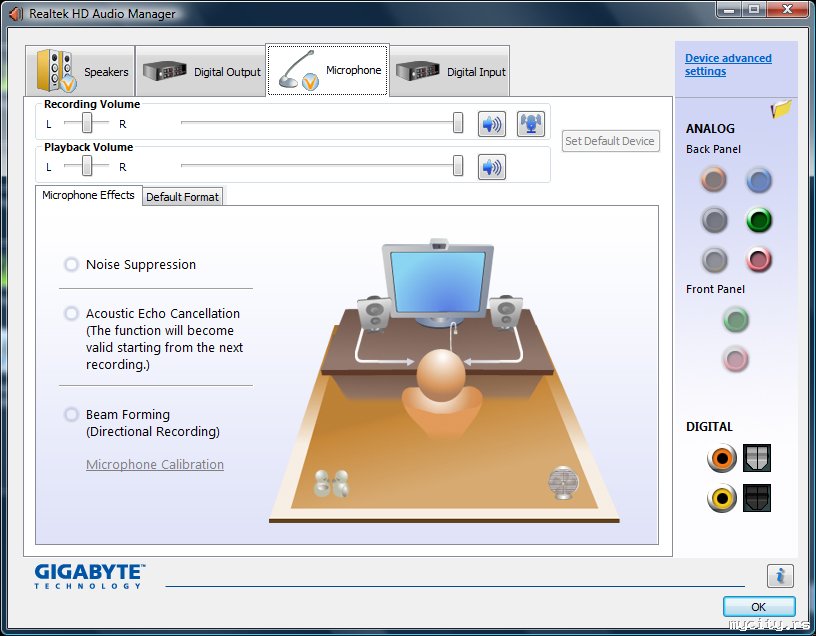816x636 pixels.
Task: Select the Microphone tab
Action: (x=327, y=70)
